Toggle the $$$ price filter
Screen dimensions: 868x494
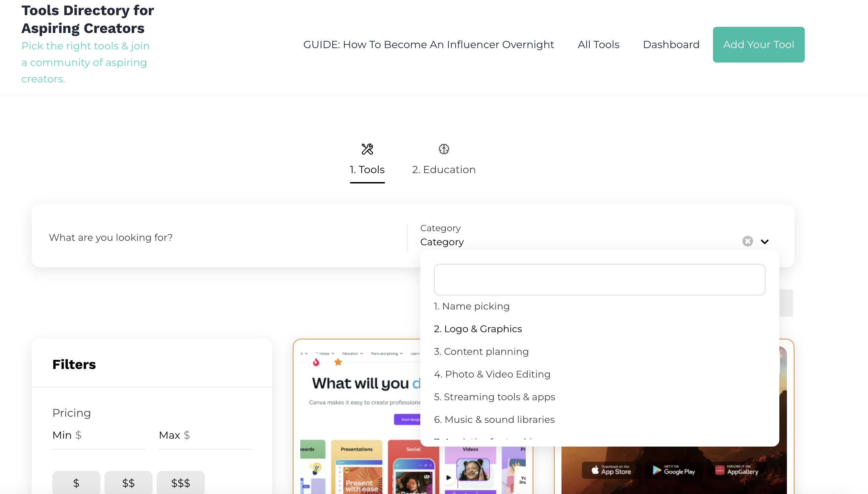click(x=181, y=483)
